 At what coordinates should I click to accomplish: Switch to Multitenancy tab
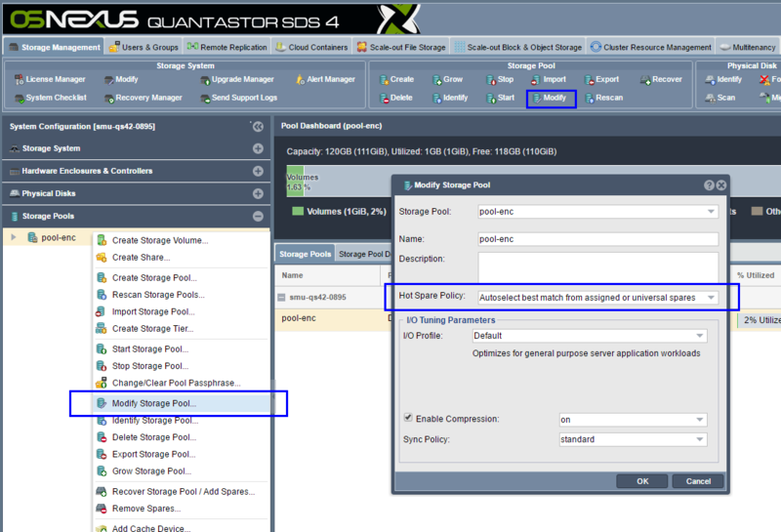[748, 47]
